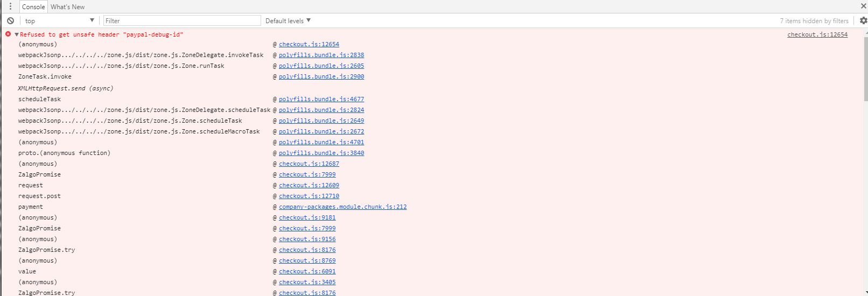
Task: Select the XMLHttpRequest.send (async) row
Action: point(66,88)
